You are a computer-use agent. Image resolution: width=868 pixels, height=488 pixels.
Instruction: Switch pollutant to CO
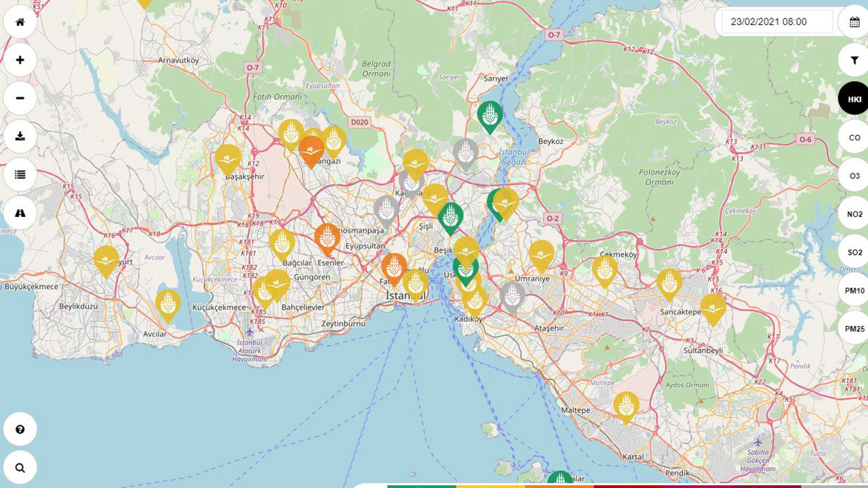point(854,138)
